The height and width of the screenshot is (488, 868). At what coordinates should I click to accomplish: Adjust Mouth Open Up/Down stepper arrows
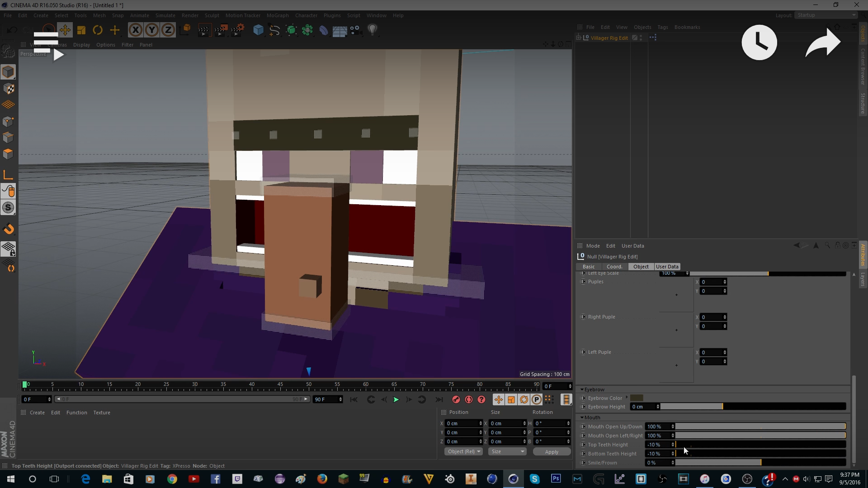(x=673, y=427)
